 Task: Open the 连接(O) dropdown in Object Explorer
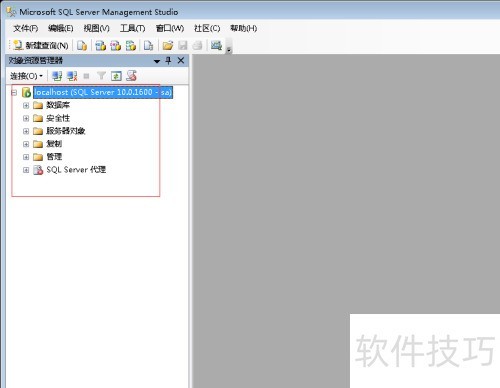pyautogui.click(x=26, y=76)
